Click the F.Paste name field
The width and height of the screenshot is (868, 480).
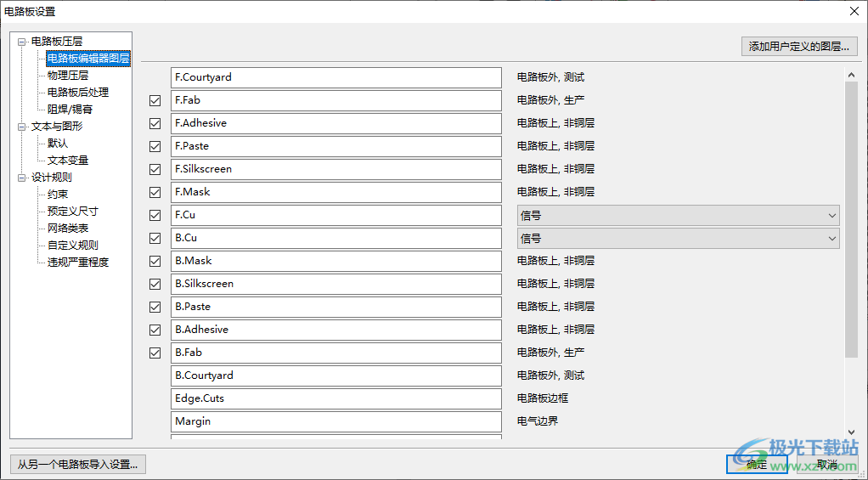pos(336,147)
